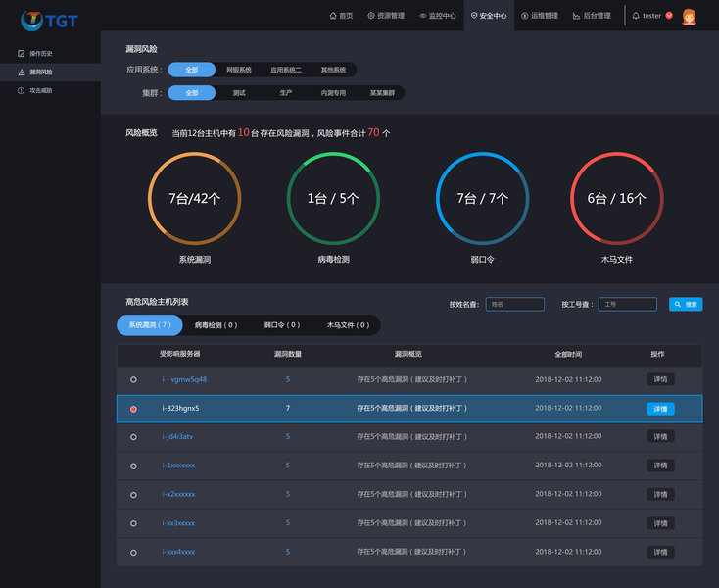
Task: Click the user avatar picture
Action: [689, 17]
